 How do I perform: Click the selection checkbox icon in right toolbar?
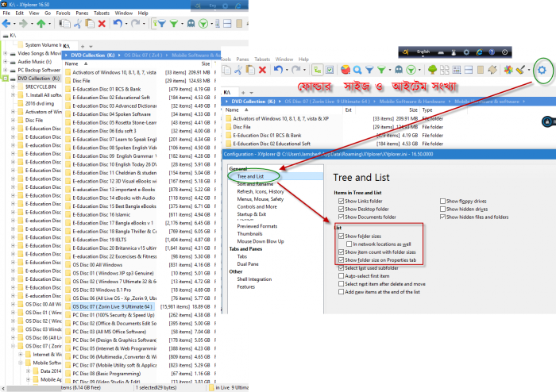click(330, 70)
